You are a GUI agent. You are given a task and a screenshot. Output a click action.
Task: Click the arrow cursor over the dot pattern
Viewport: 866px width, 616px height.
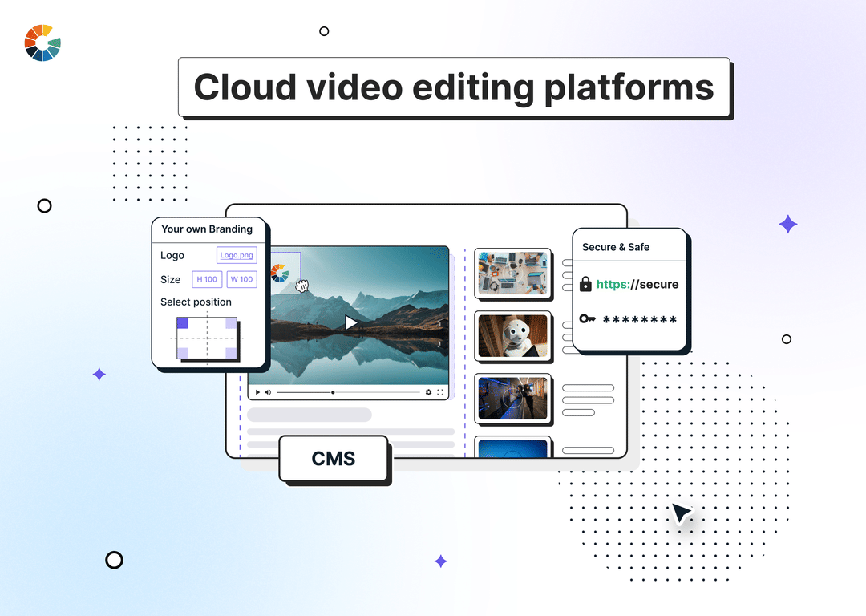(680, 514)
